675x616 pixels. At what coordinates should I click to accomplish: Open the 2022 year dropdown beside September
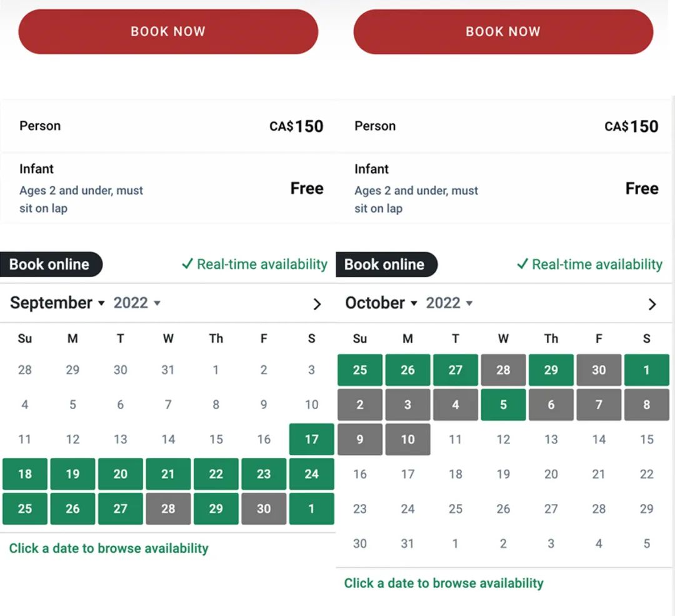tap(137, 303)
